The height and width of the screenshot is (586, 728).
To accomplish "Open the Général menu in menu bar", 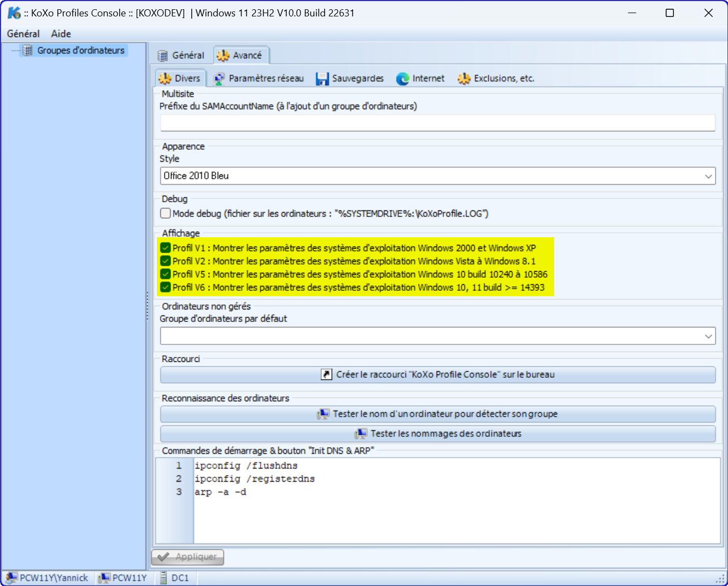I will 24,34.
